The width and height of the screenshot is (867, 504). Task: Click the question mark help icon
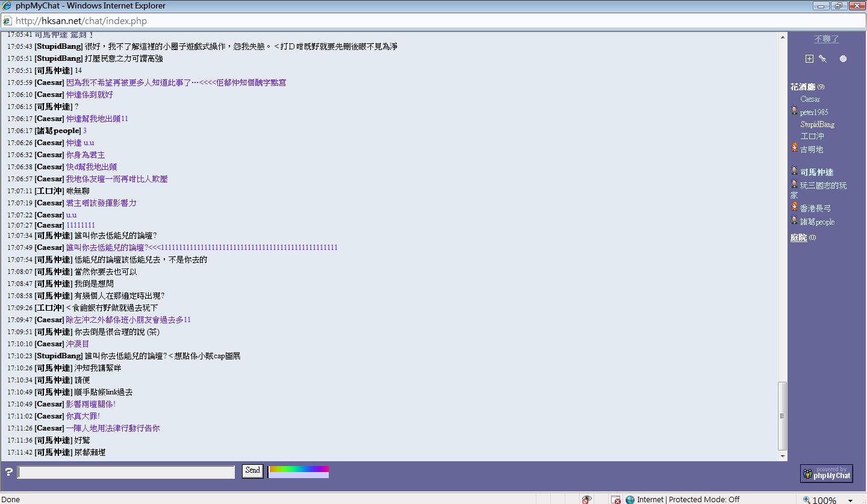pos(9,472)
